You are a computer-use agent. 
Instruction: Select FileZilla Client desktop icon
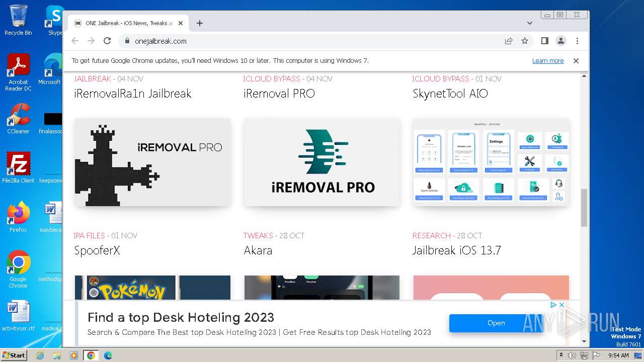pos(18,167)
